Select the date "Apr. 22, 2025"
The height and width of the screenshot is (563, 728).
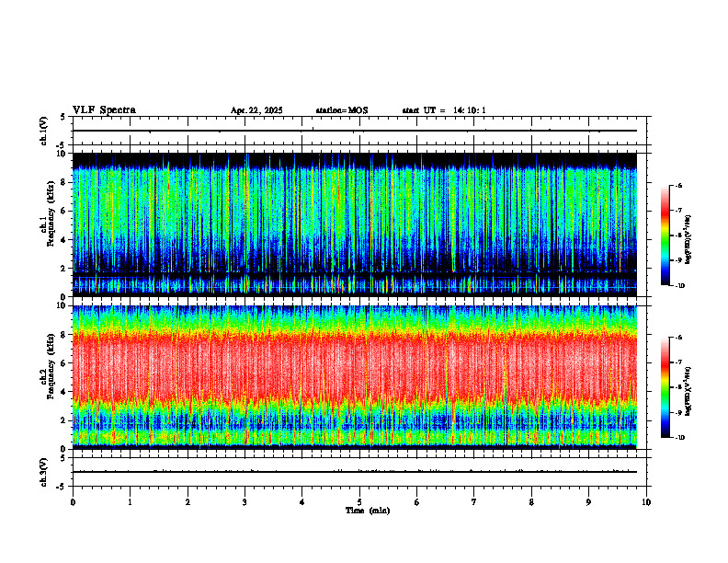point(256,110)
